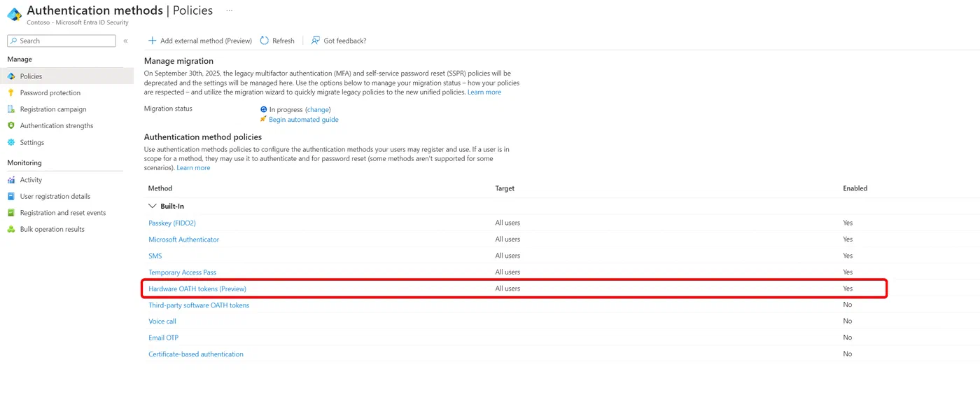Click Add external method (Preview) button
This screenshot has height=402, width=980.
pyautogui.click(x=200, y=41)
